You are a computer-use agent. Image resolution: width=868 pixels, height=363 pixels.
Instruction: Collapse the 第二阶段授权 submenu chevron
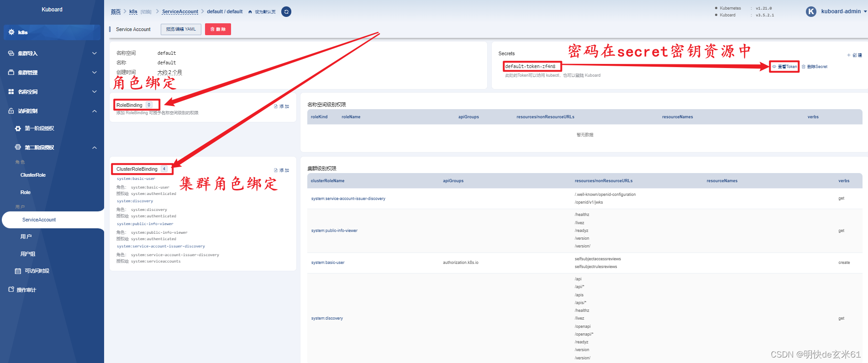coord(95,147)
